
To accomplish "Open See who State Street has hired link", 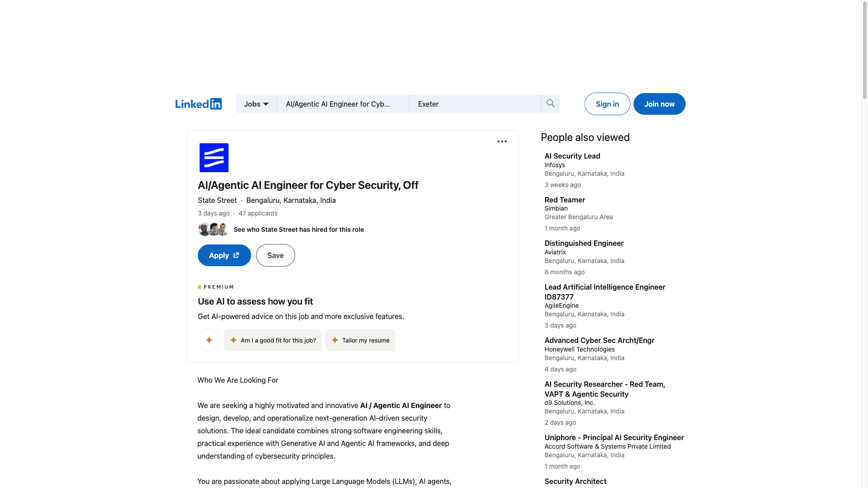I will (x=299, y=230).
